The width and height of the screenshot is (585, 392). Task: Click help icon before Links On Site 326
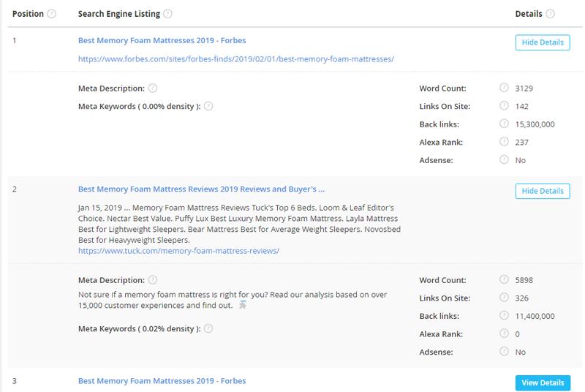pyautogui.click(x=504, y=298)
